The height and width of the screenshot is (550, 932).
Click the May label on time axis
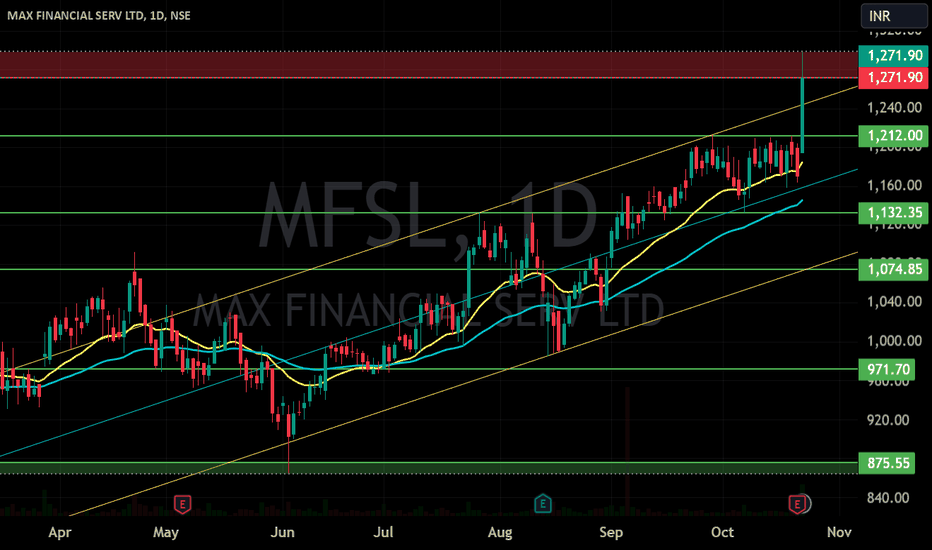(x=166, y=532)
